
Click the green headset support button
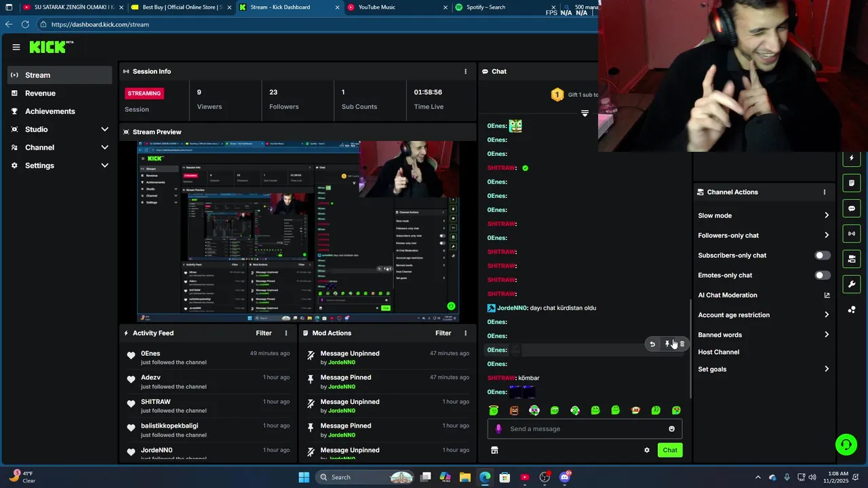[846, 445]
